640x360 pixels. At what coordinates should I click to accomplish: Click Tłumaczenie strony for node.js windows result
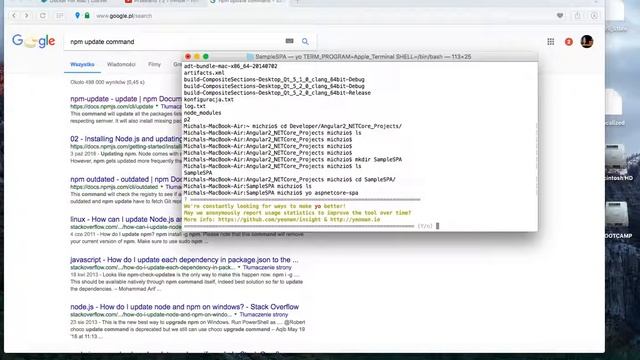coord(264,315)
